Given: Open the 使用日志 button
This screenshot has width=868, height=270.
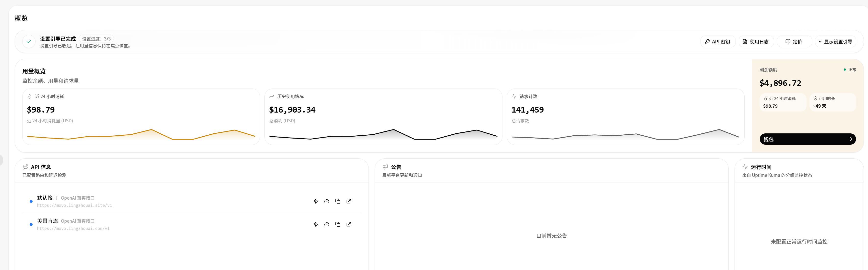Looking at the screenshot, I should (x=756, y=41).
